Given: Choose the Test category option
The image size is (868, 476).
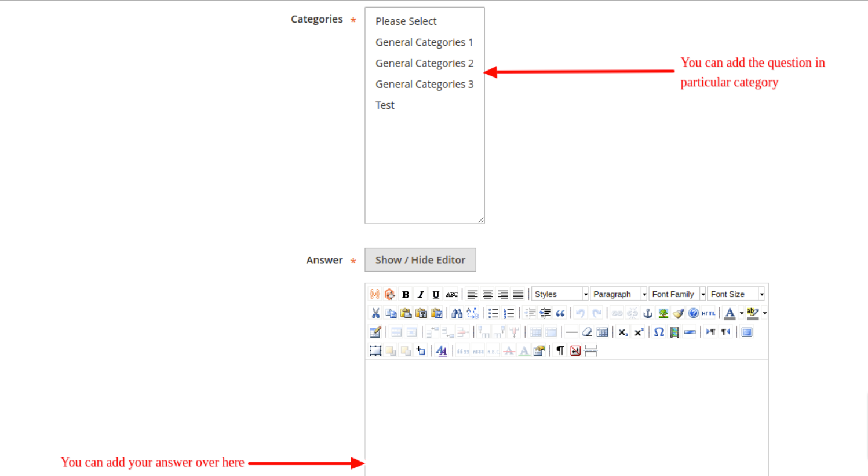Looking at the screenshot, I should pos(385,105).
